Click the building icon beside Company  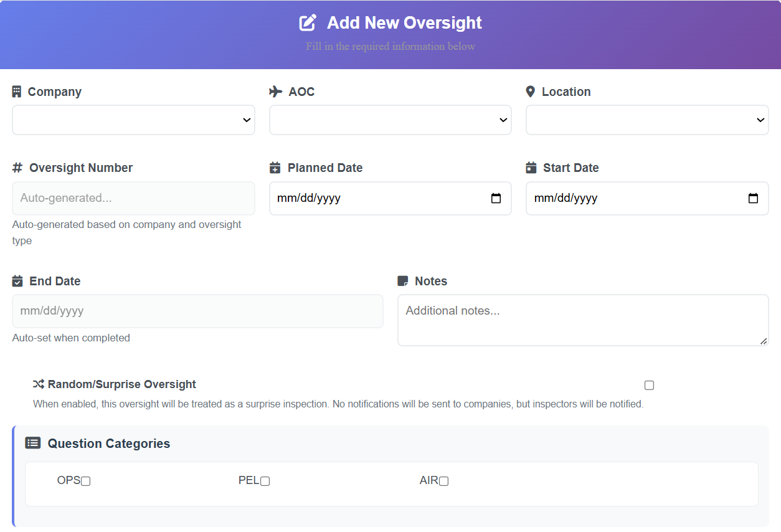click(x=17, y=92)
